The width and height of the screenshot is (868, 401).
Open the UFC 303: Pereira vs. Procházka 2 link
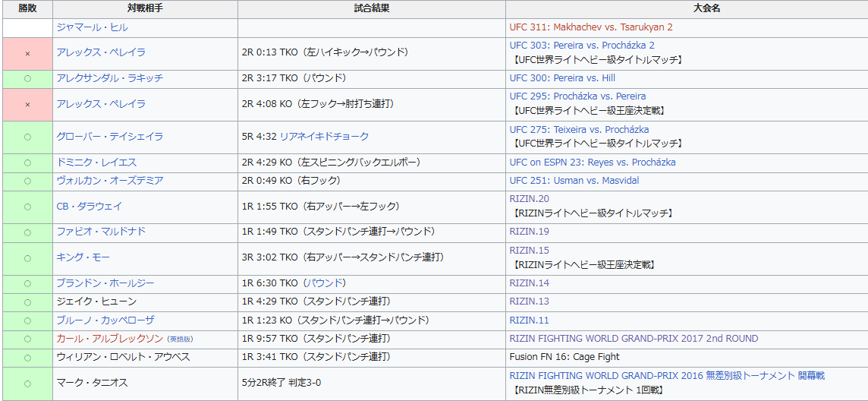[x=582, y=46]
